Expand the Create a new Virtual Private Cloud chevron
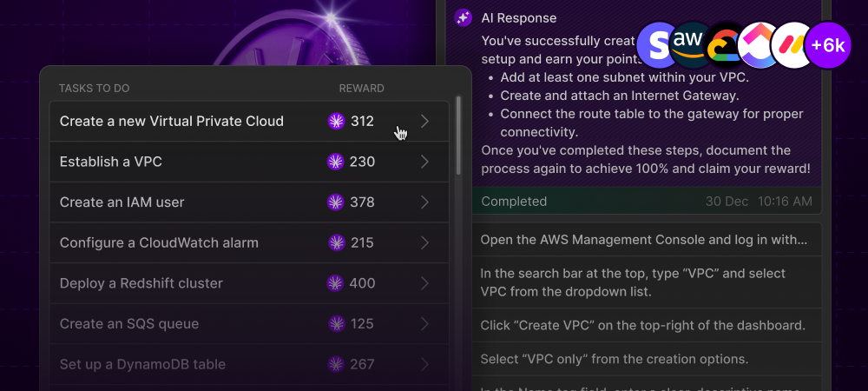Viewport: 868px width, 391px height. (424, 122)
